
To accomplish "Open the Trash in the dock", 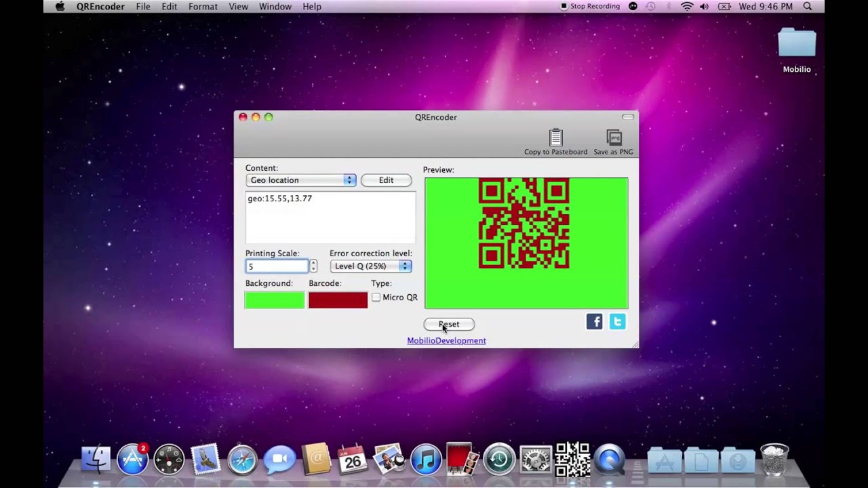I will tap(774, 459).
